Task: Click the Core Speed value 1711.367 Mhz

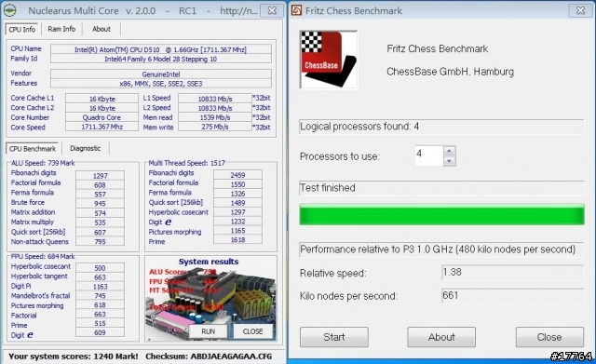Action: point(102,127)
